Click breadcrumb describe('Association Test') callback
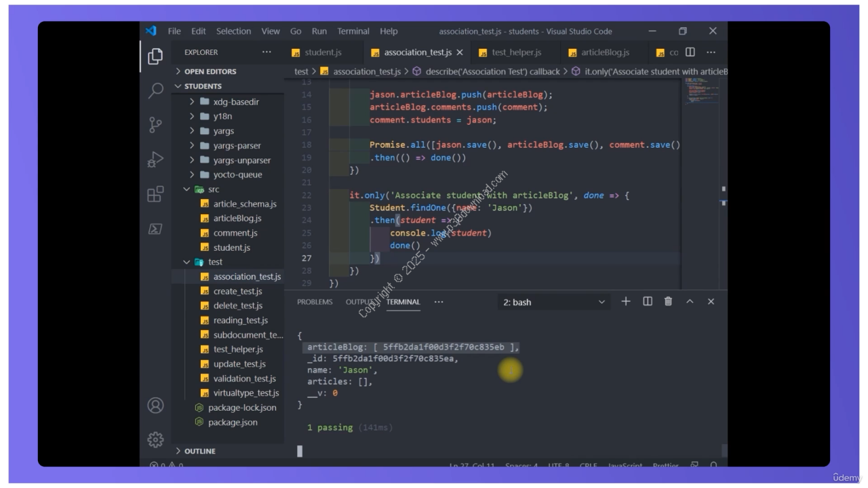This screenshot has height=488, width=868. 486,71
